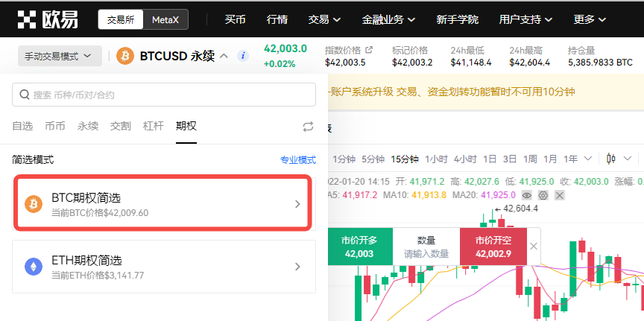Open ETH期权简选
The image size is (644, 321).
[164, 267]
